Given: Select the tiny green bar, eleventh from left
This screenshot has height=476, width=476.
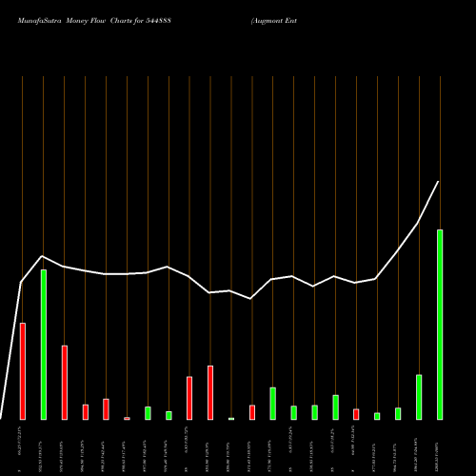Looking at the screenshot, I should click(x=231, y=419).
